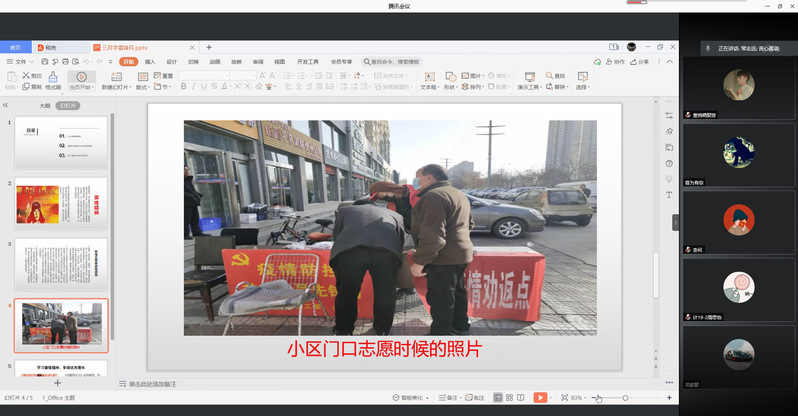Open the 设计 ribbon tab
This screenshot has height=416, width=798.
coord(171,62)
